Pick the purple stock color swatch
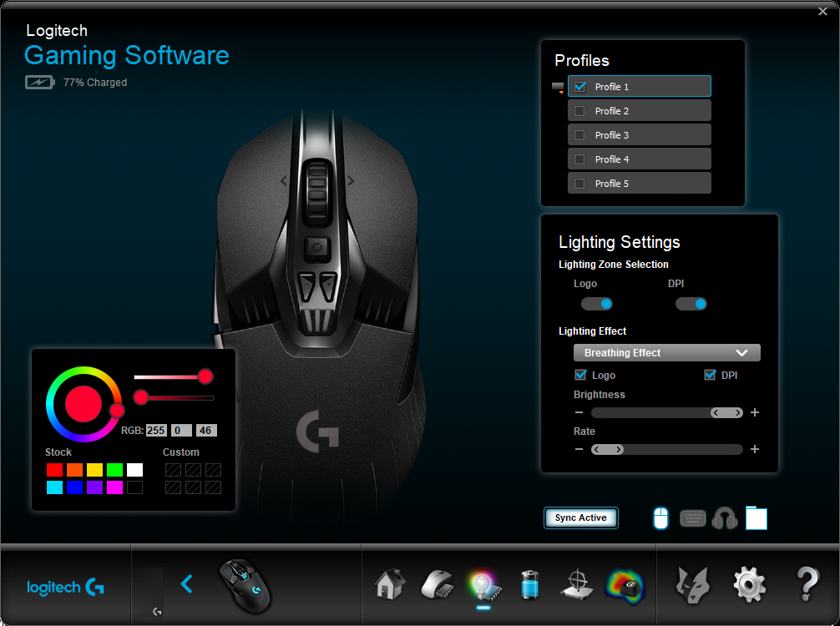Screen dimensions: 840x626 (95, 487)
